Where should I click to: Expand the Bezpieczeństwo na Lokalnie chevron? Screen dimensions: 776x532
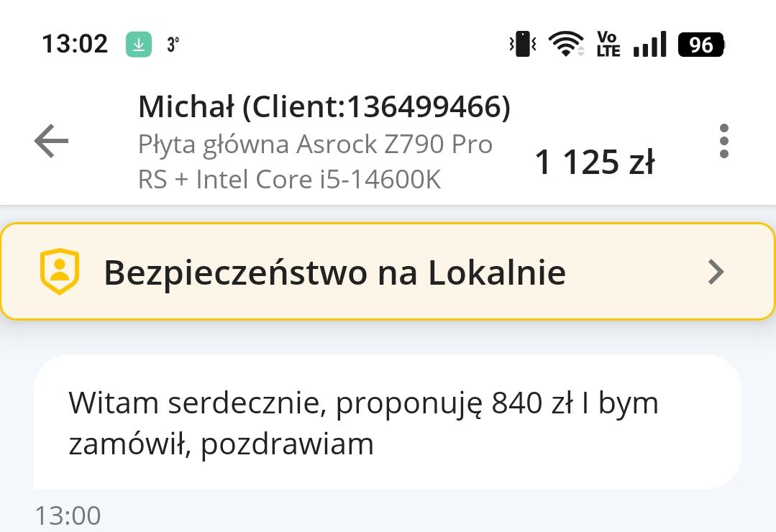716,272
